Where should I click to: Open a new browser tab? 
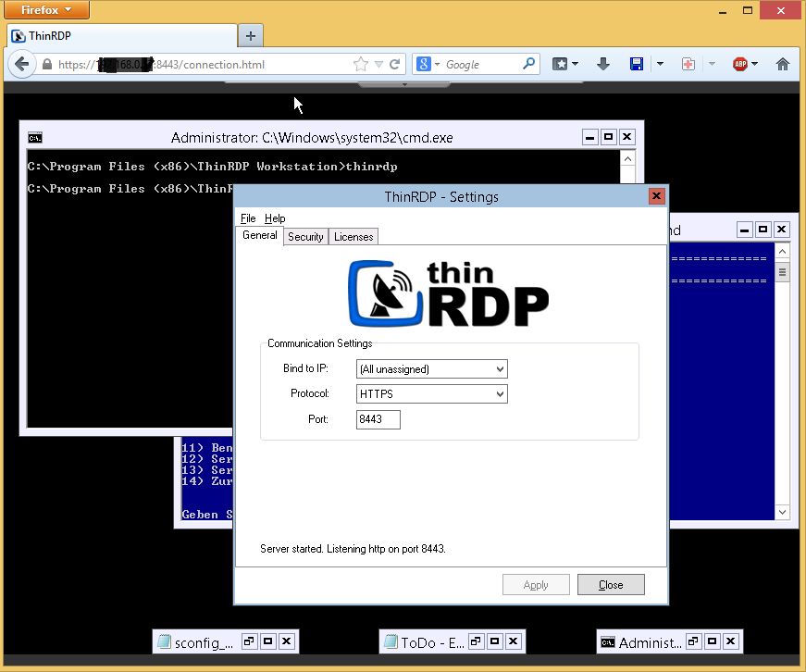coord(250,36)
